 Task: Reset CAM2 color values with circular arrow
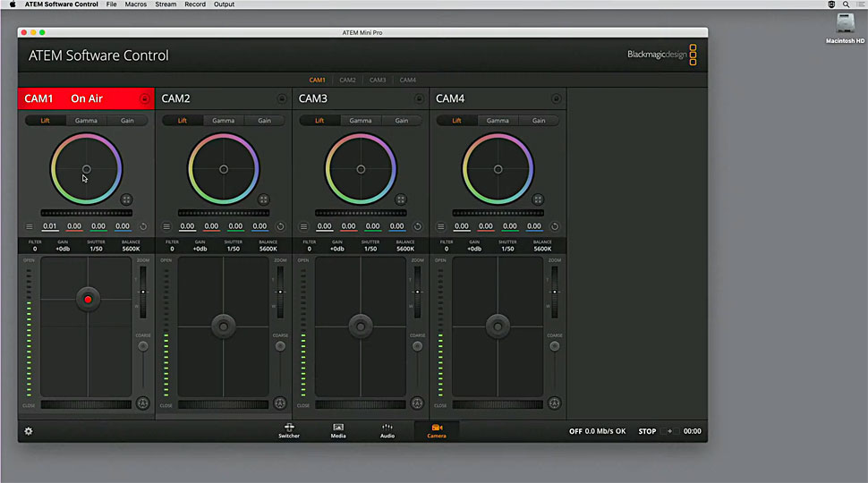coord(280,226)
